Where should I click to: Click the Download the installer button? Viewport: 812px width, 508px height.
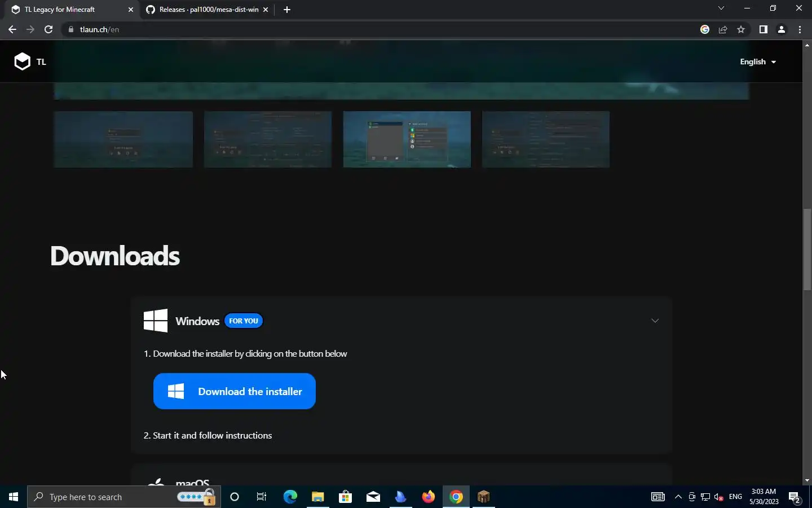235,391
